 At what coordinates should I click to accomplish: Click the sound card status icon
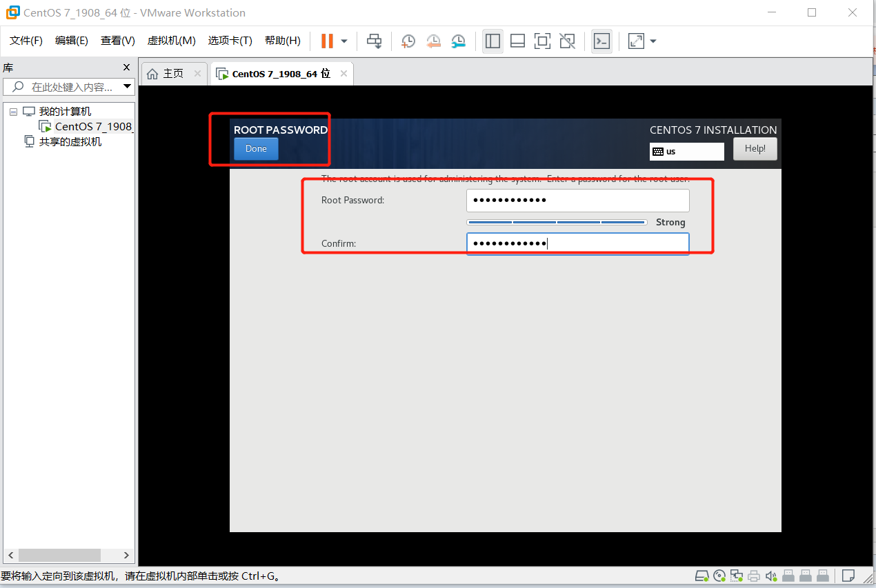point(771,576)
